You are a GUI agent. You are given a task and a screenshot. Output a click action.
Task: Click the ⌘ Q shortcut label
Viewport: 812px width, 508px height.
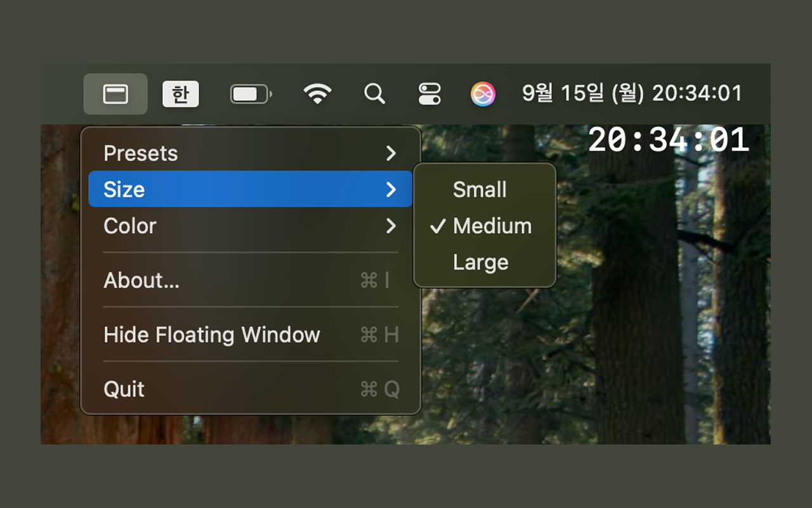(379, 389)
